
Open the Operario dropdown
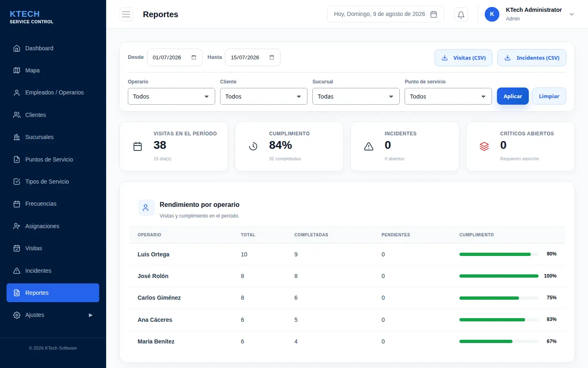[x=171, y=96]
